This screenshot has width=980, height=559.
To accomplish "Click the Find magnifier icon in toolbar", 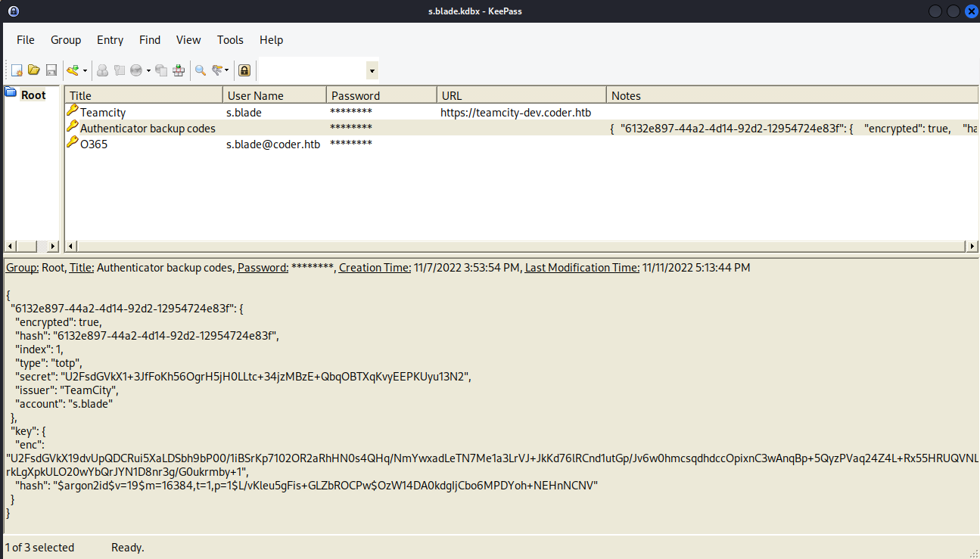I will pos(201,70).
